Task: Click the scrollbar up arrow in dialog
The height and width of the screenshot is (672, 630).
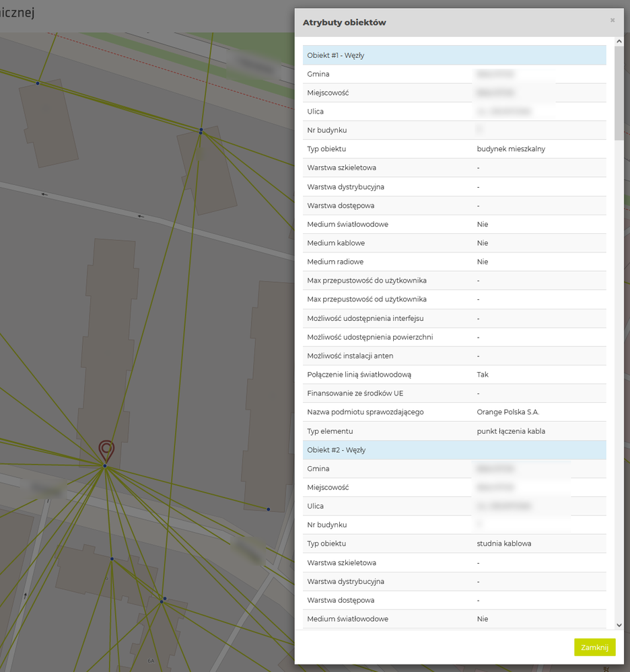Action: point(619,42)
